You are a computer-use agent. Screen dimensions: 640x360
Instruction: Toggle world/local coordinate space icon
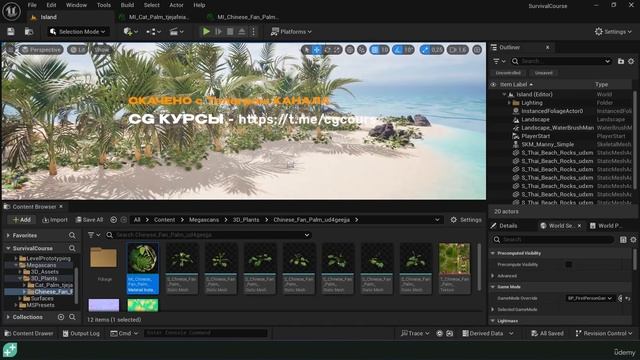(x=350, y=50)
